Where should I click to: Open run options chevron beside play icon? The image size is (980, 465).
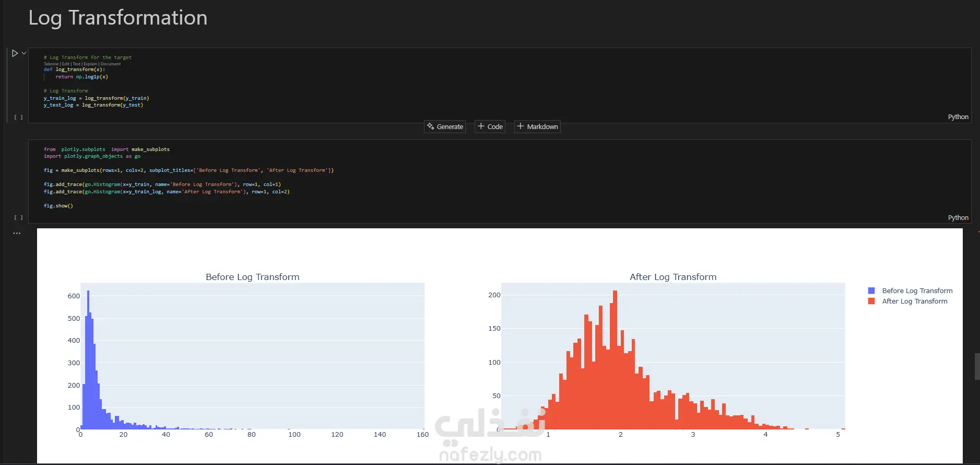point(24,53)
